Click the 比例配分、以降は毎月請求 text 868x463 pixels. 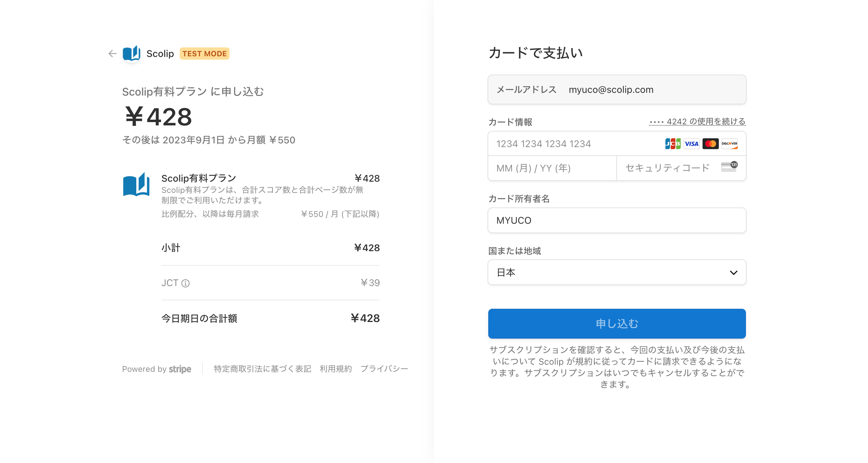click(x=210, y=214)
